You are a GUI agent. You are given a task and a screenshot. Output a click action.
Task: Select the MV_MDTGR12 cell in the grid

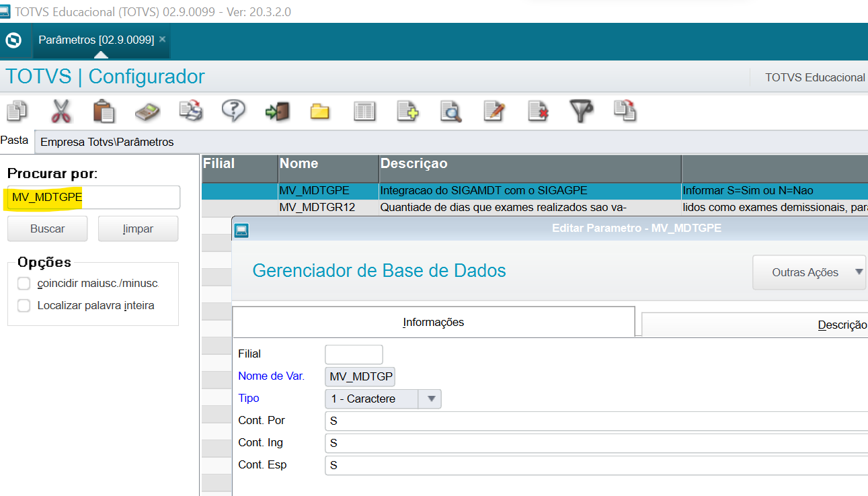click(x=328, y=207)
